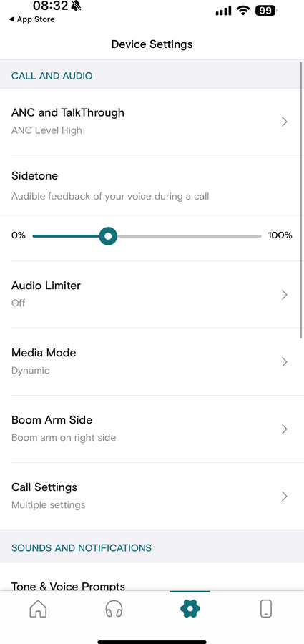
Task: Tap the settings gear tab icon
Action: pyautogui.click(x=190, y=608)
